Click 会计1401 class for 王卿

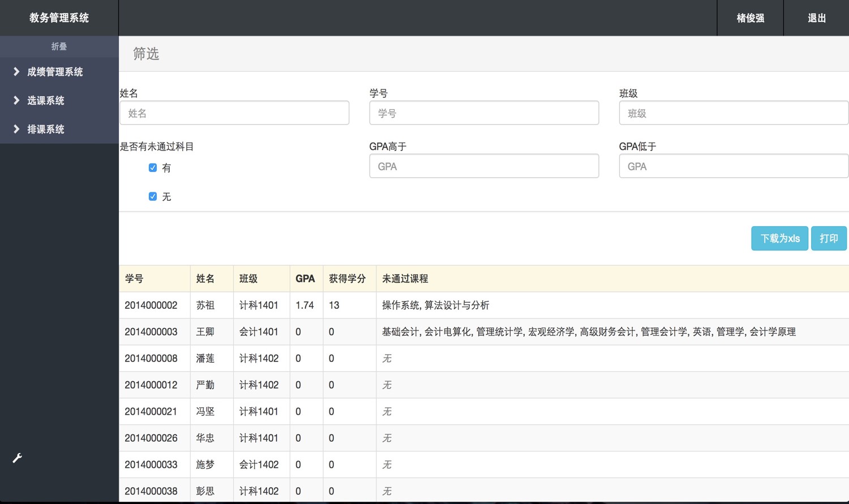coord(259,331)
